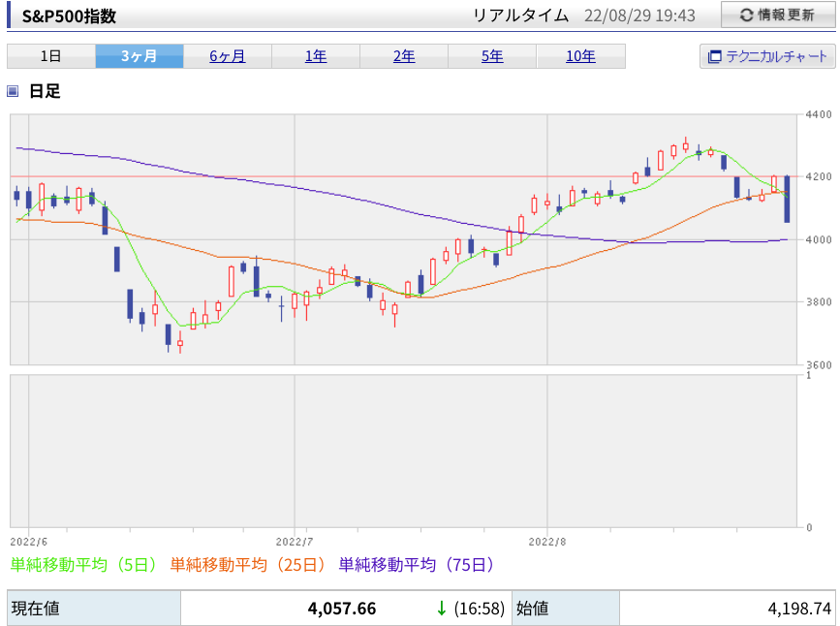Click the 始値 label cell
840x626 pixels.
point(566,609)
